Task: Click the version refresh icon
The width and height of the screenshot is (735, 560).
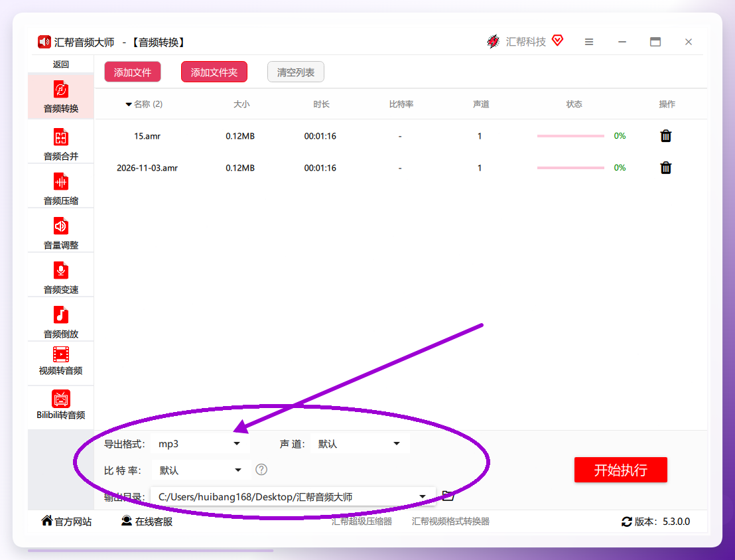Action: 627,522
